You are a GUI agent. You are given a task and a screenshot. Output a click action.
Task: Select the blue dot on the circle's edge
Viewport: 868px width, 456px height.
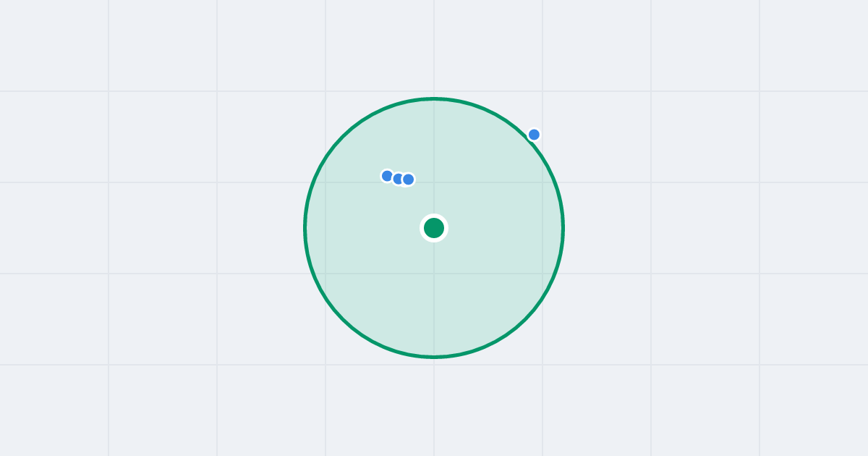pyautogui.click(x=534, y=135)
